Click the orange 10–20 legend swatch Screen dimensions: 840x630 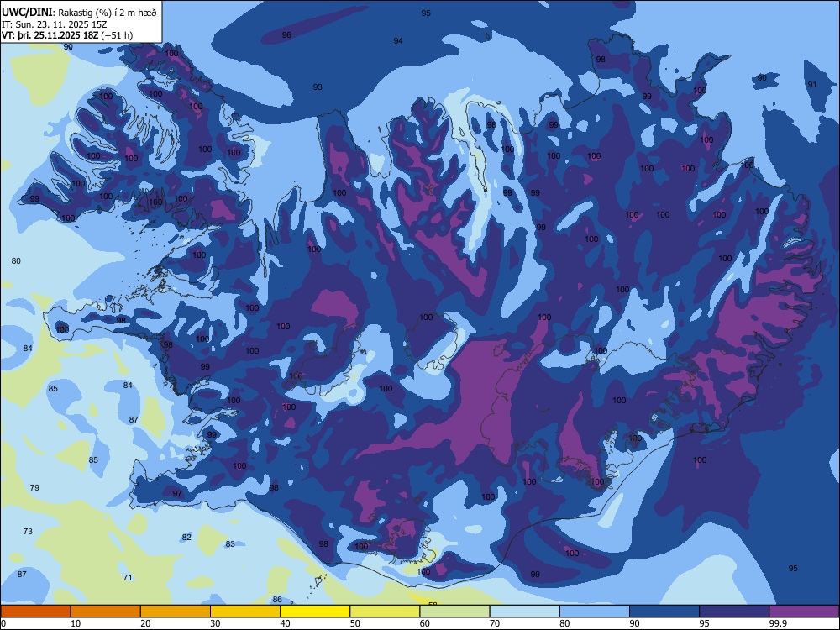(x=106, y=612)
